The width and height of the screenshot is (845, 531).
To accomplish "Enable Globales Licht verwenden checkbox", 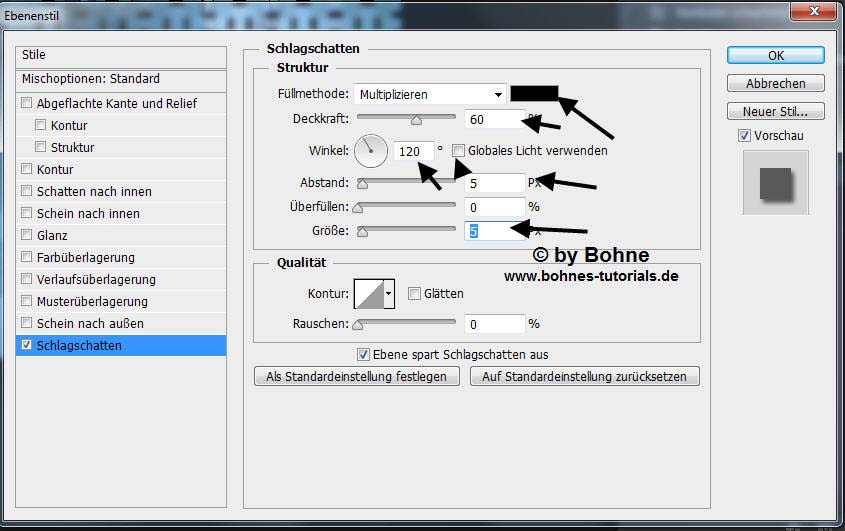I will (459, 151).
